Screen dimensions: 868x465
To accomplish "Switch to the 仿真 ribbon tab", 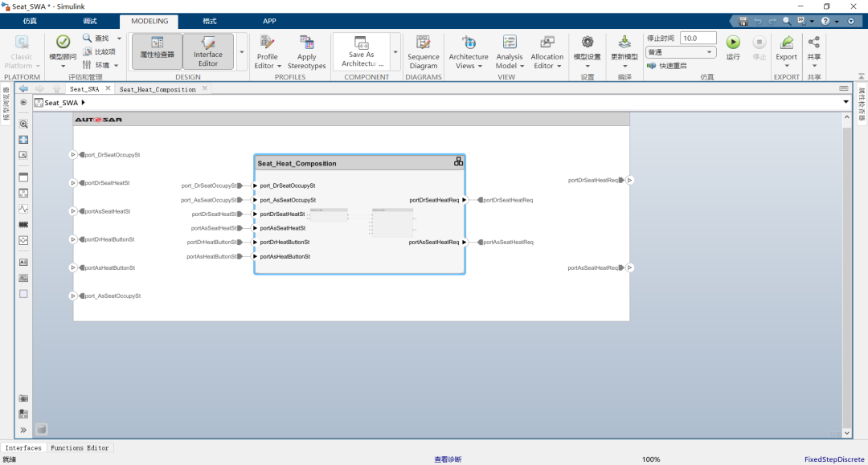I will tap(30, 21).
